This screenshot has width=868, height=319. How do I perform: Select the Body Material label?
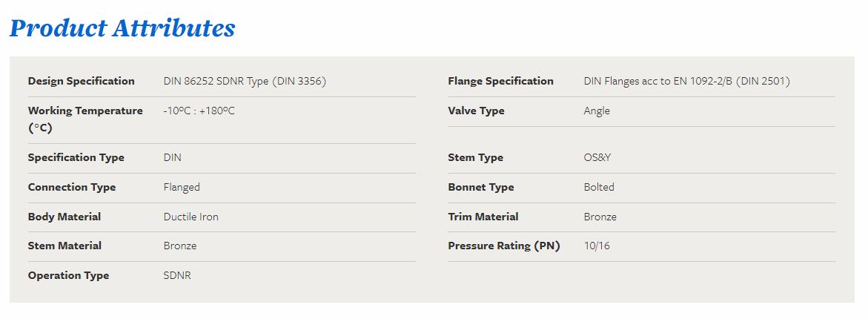tap(64, 217)
